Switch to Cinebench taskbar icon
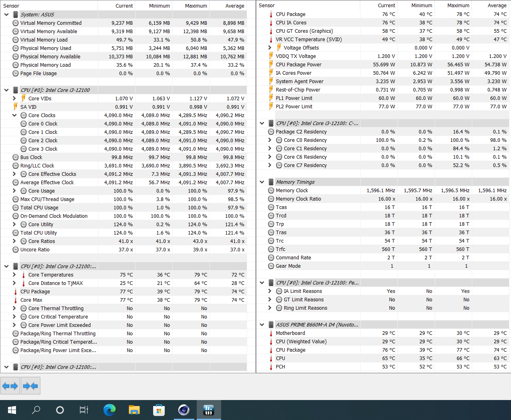The width and height of the screenshot is (511, 420). coord(184,410)
